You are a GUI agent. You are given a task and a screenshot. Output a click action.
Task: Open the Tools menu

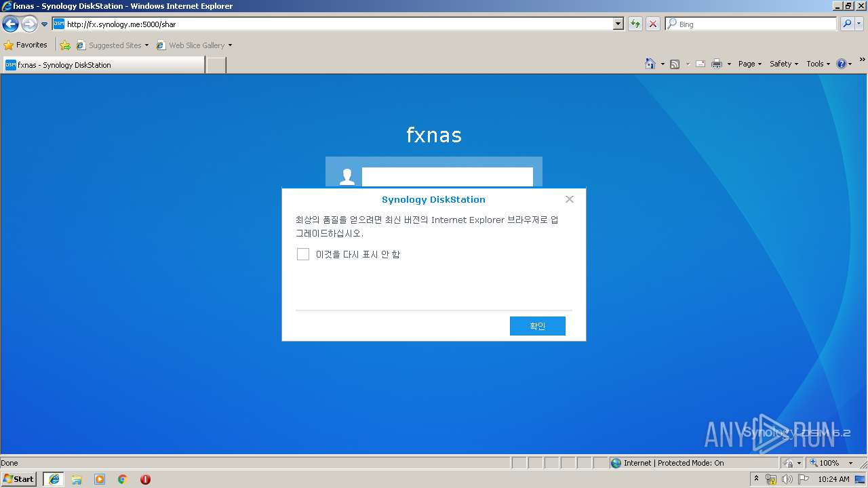[x=818, y=64]
